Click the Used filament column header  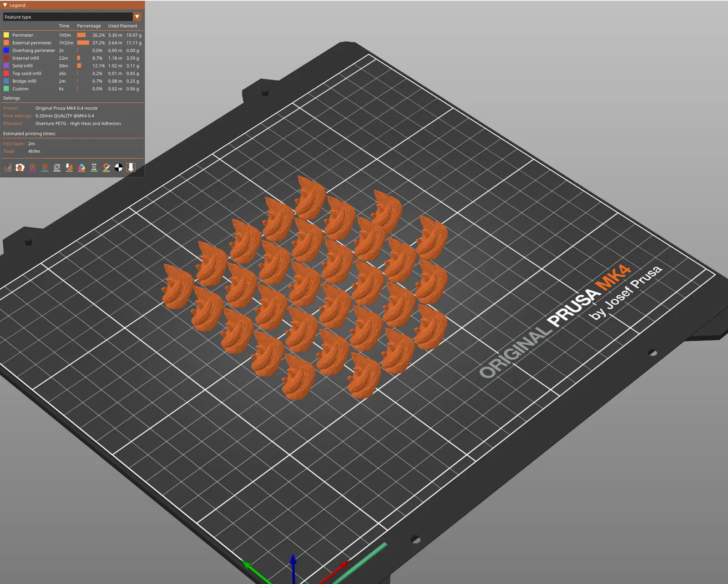click(x=122, y=26)
